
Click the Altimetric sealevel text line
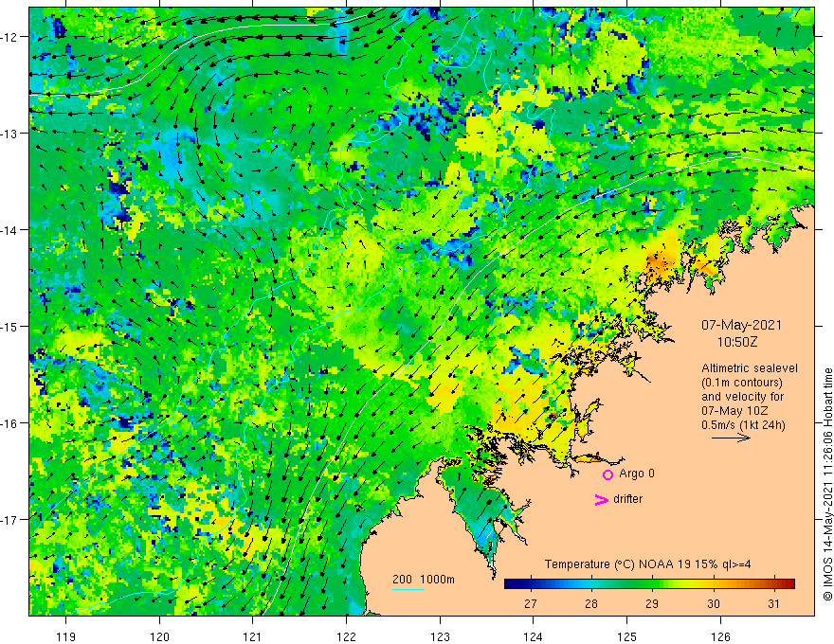(x=749, y=368)
